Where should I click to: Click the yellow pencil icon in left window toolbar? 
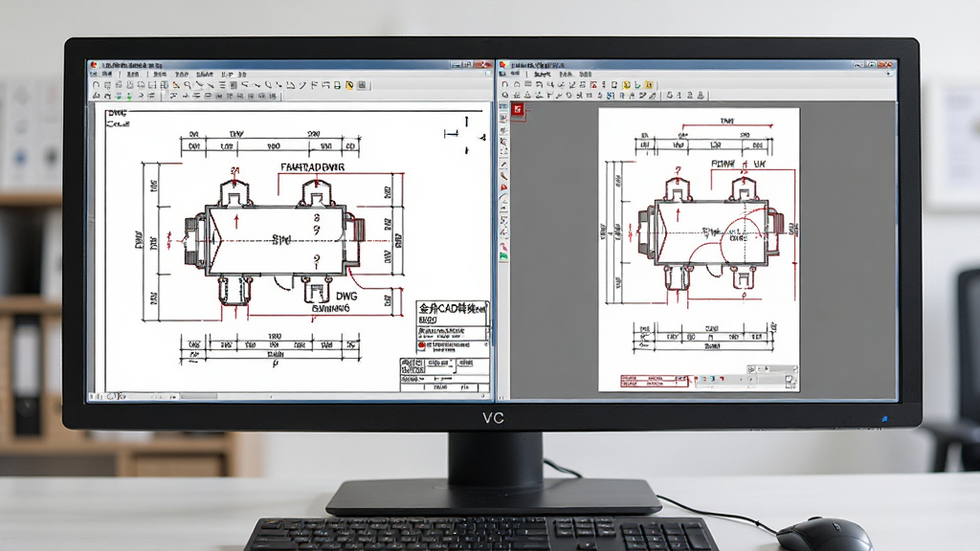349,85
